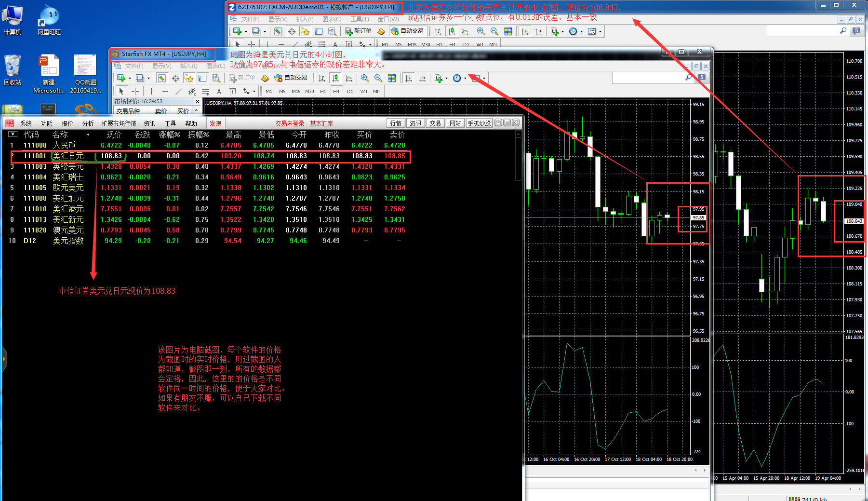Image resolution: width=868 pixels, height=501 pixels.
Task: Select crosshair tool in Starfish drawing bar
Action: 135,91
